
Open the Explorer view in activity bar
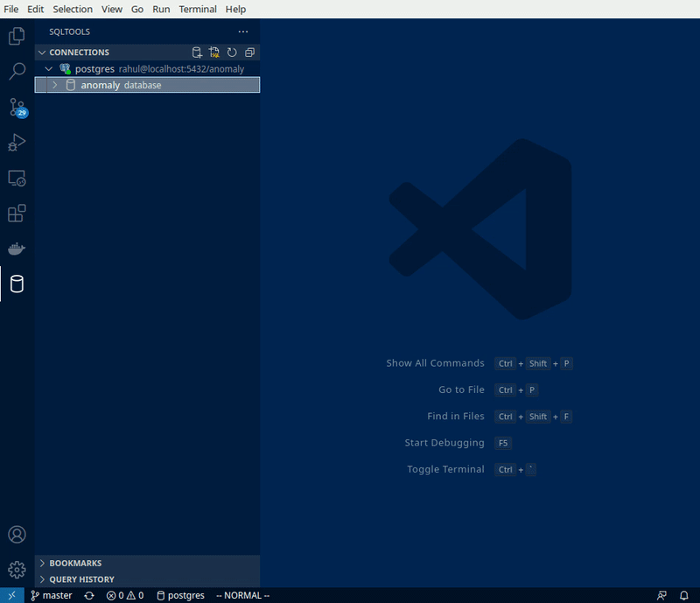click(x=17, y=37)
